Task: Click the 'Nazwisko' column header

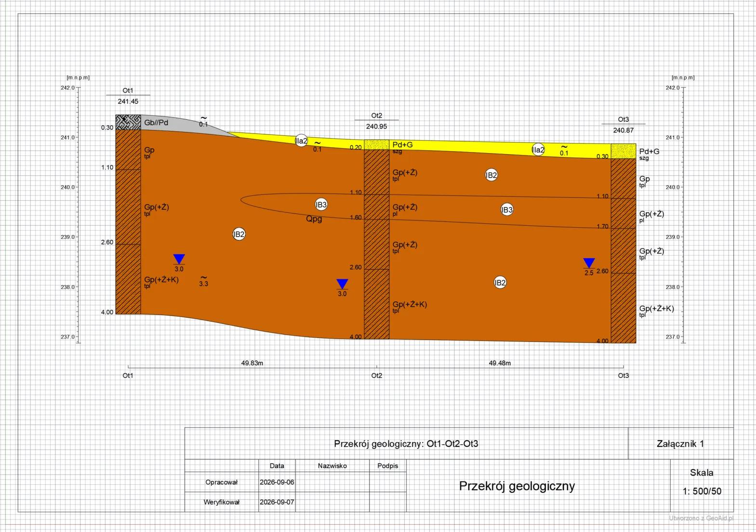Action: 332,466
